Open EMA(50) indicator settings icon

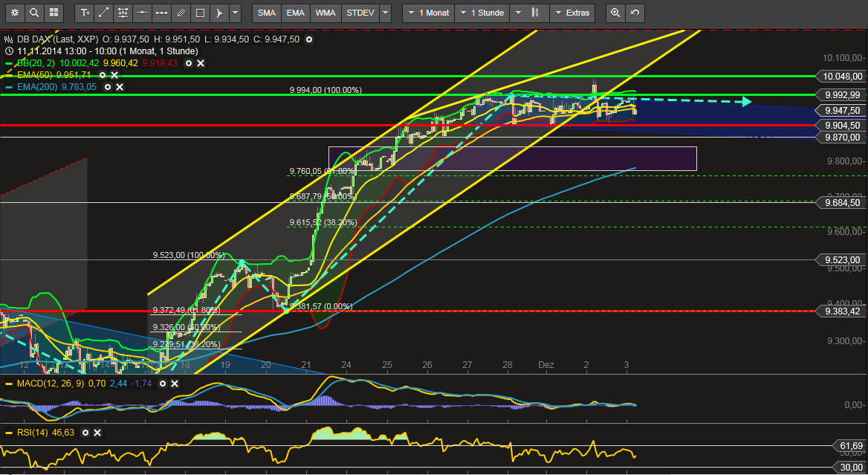pyautogui.click(x=103, y=75)
